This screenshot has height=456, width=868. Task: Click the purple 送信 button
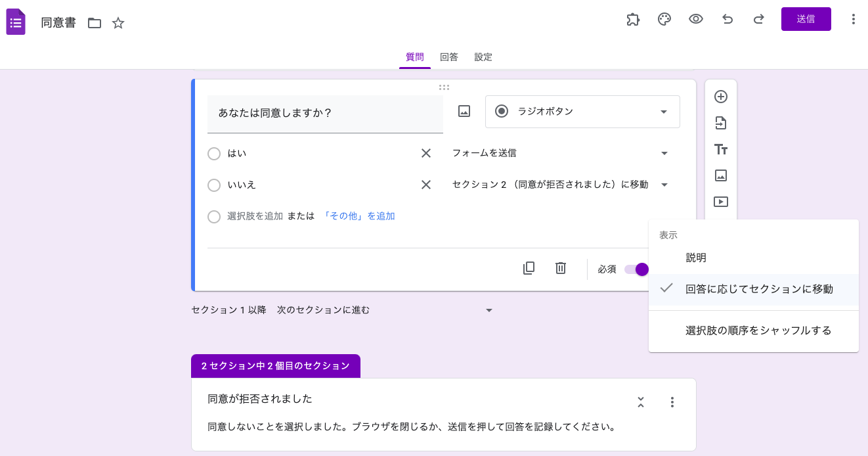pyautogui.click(x=806, y=19)
